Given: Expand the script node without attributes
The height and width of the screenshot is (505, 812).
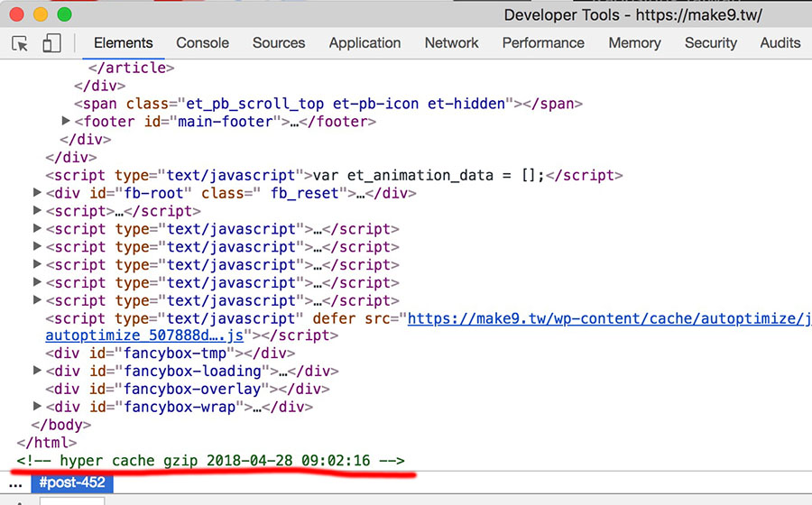Looking at the screenshot, I should click(37, 210).
